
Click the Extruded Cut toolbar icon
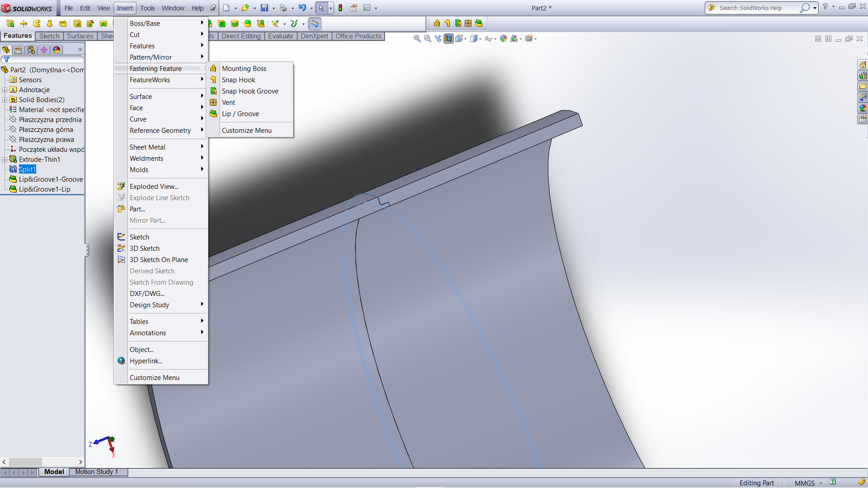[x=77, y=23]
